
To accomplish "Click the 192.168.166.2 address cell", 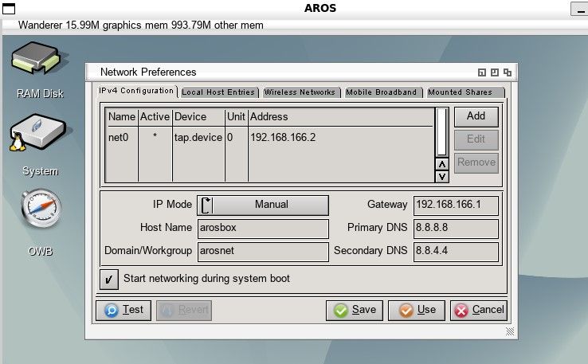I will [283, 138].
